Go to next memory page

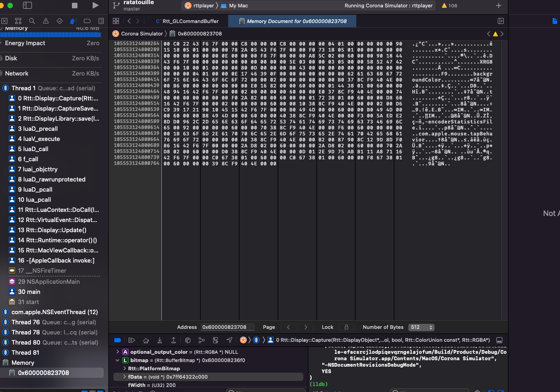tap(305, 327)
